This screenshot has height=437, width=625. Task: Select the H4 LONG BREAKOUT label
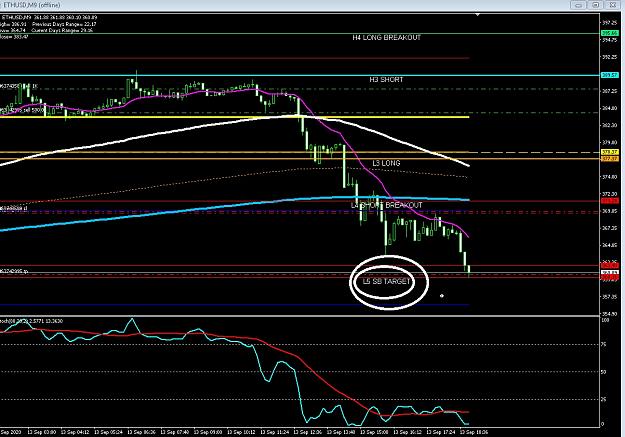pyautogui.click(x=386, y=37)
